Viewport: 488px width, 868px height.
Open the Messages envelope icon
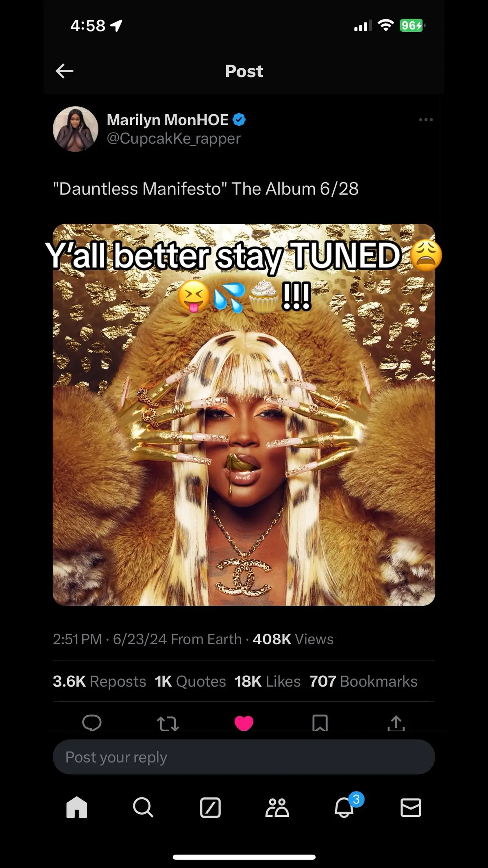[x=411, y=807]
